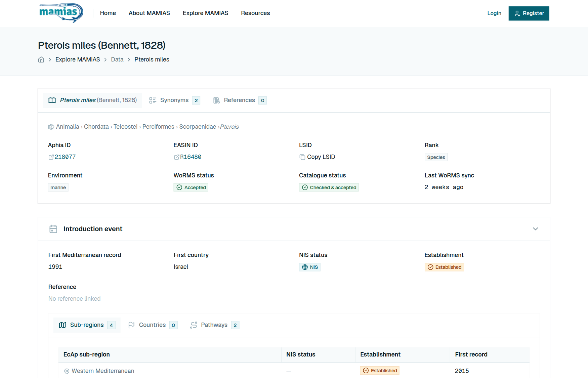Click the Teleostei taxonomy link
This screenshot has width=588, height=378.
tap(125, 127)
